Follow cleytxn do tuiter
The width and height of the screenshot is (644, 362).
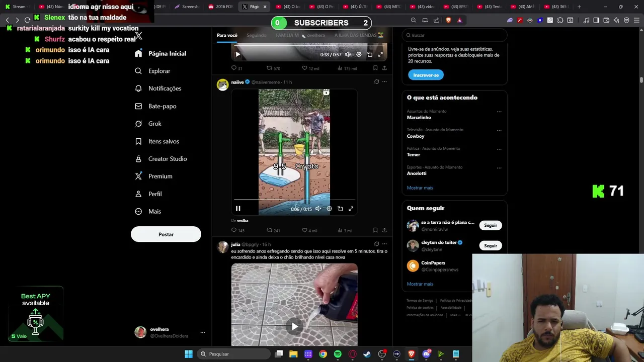(x=491, y=245)
